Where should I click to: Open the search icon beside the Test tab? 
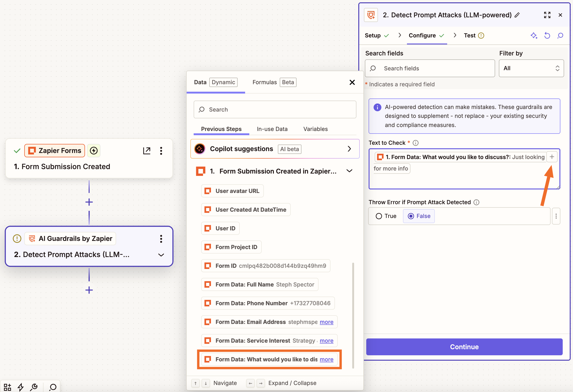click(x=560, y=36)
